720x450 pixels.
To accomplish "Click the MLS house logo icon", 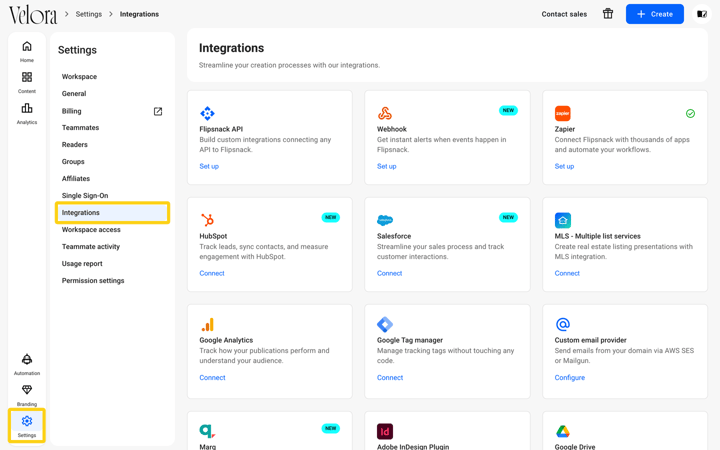I will click(x=562, y=220).
